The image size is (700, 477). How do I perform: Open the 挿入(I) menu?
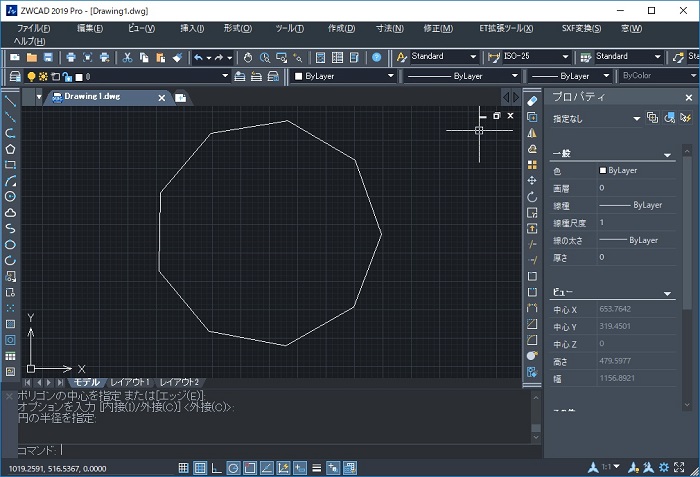point(192,28)
